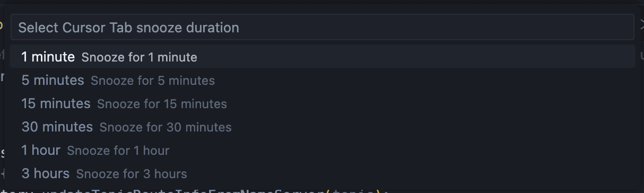This screenshot has width=644, height=193.
Task: Focus the "Select Cursor Tab snooze duration" placeholder text
Action: pos(128,28)
